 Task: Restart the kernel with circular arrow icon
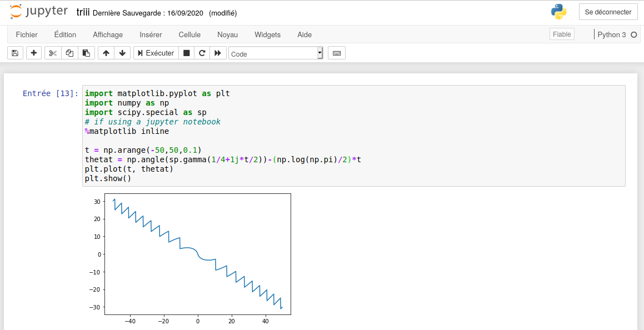[202, 53]
